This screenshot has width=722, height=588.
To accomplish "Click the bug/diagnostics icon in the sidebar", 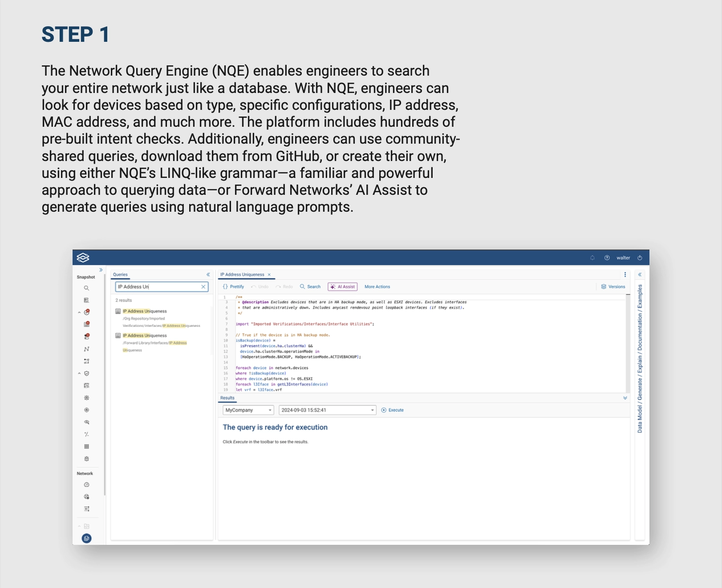I will (86, 458).
